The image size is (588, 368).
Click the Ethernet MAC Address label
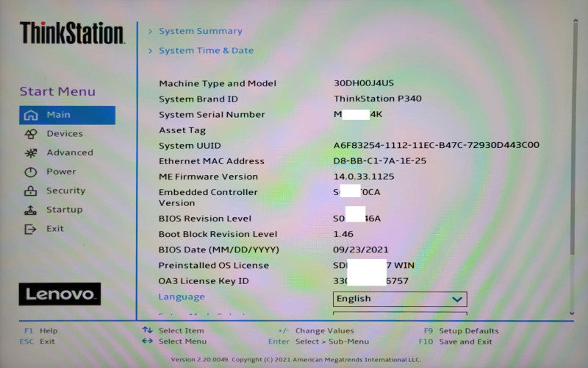click(212, 161)
